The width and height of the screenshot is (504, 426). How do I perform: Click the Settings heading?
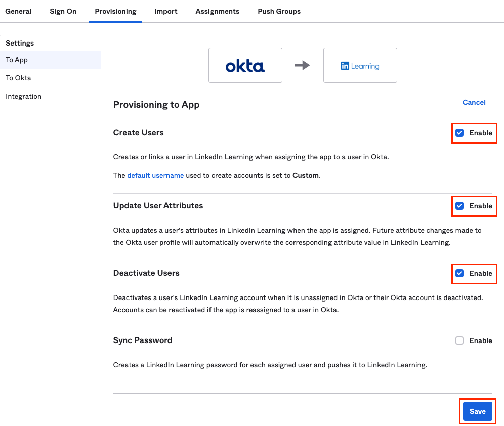coord(20,43)
